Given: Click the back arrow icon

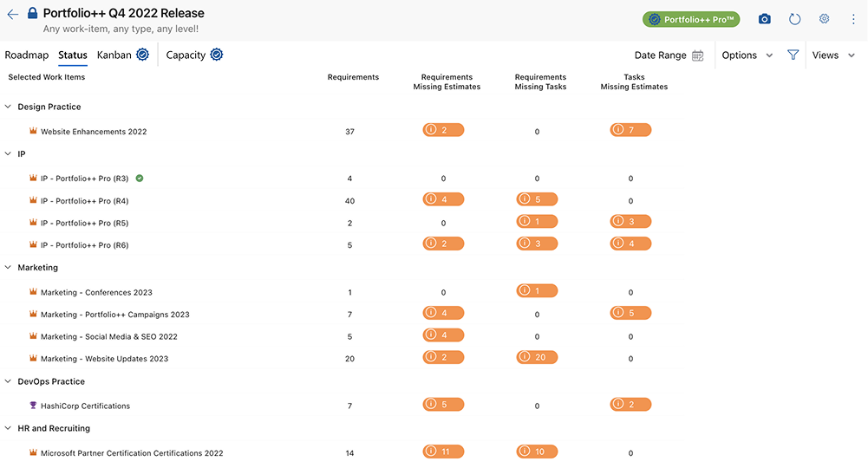Looking at the screenshot, I should [12, 15].
